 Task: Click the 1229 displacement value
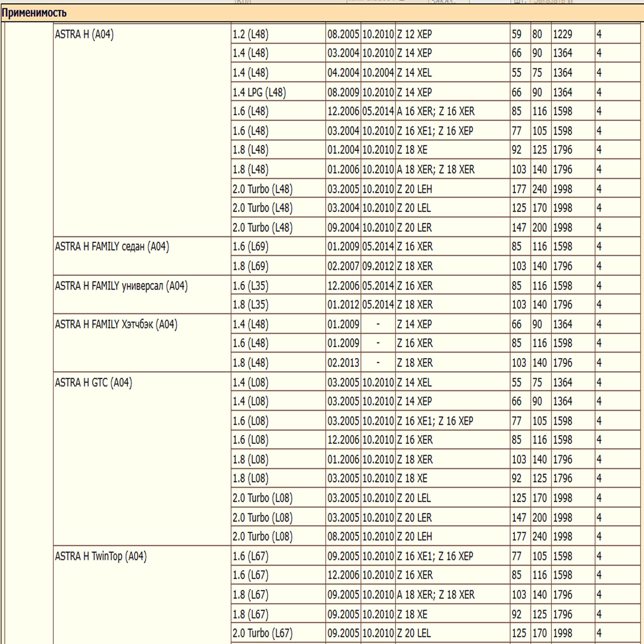click(x=562, y=35)
